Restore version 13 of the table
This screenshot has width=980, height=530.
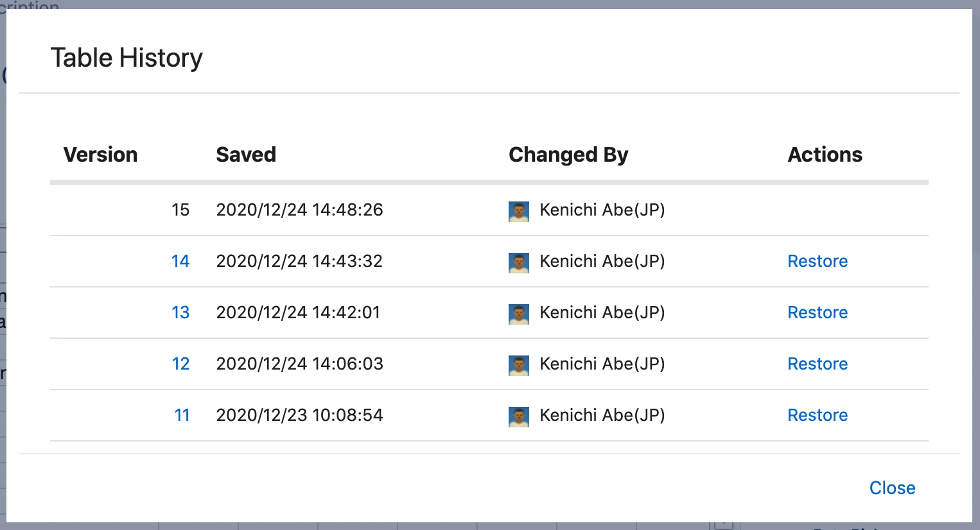click(x=818, y=312)
